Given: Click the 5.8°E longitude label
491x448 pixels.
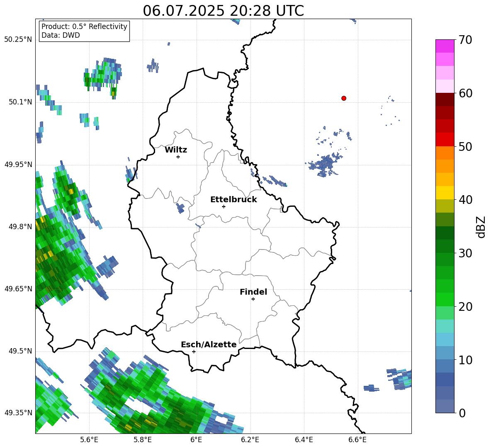Looking at the screenshot, I should click(143, 440).
